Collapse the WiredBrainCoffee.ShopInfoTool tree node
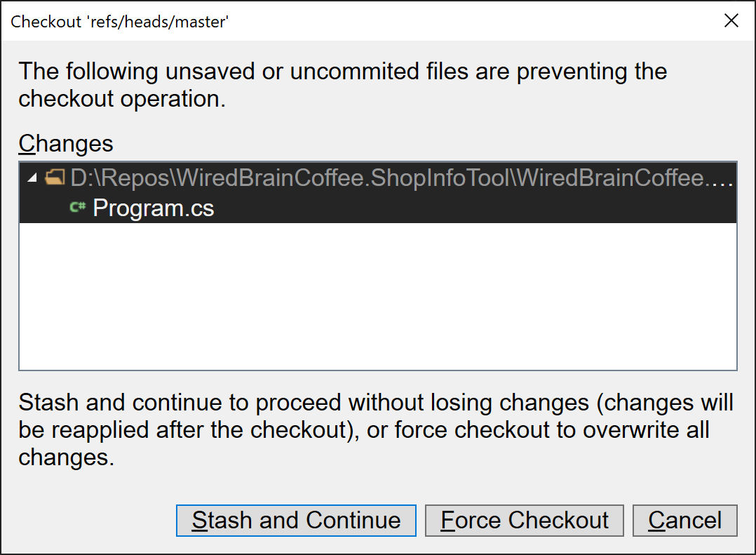The height and width of the screenshot is (555, 756). (x=31, y=178)
